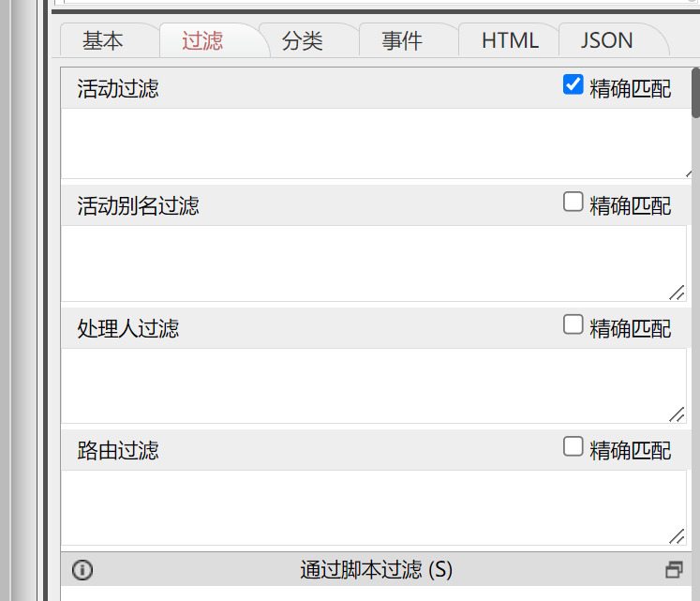Check 精确匹配 next to 路由过滤
700x601 pixels.
point(573,446)
